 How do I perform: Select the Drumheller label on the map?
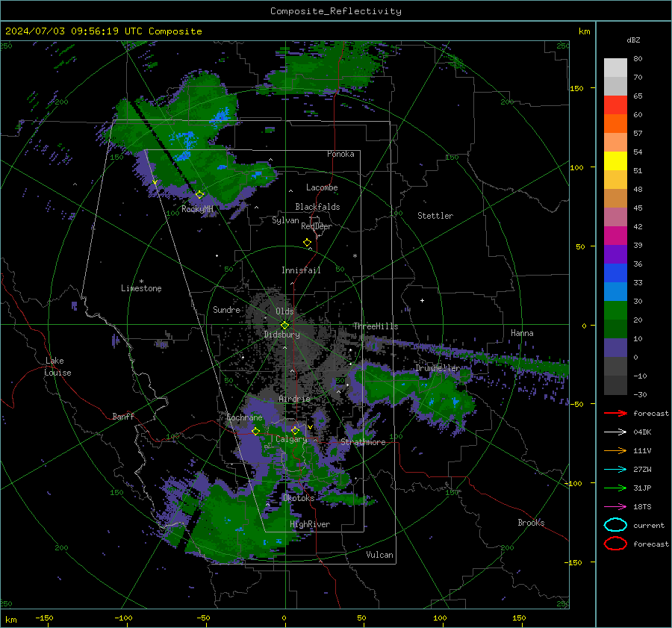tap(438, 368)
